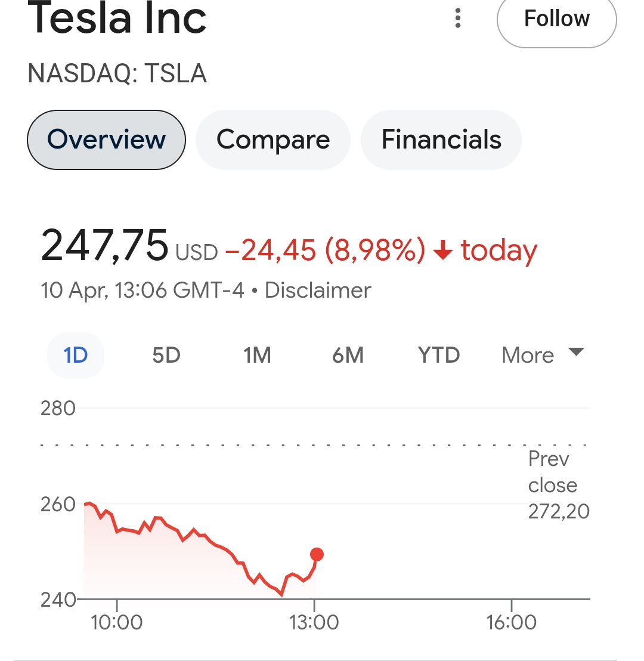Screen dimensions: 644x661
Task: Choose the 1M time range
Action: [x=257, y=355]
